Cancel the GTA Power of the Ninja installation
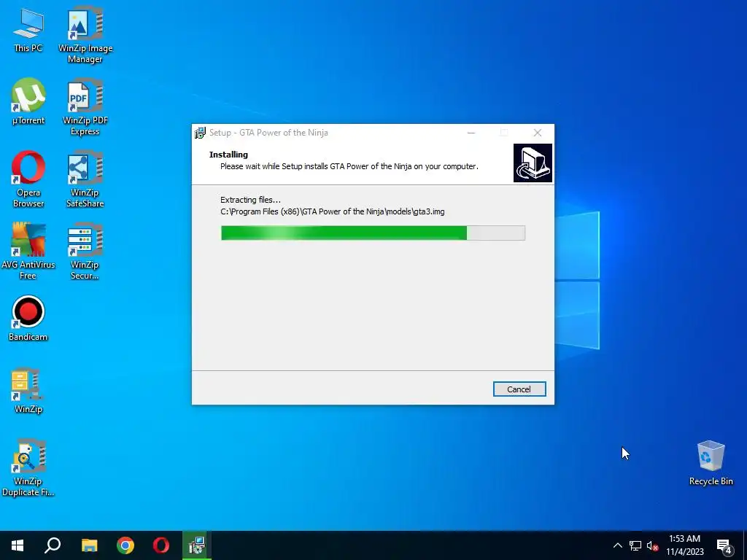 [x=519, y=389]
